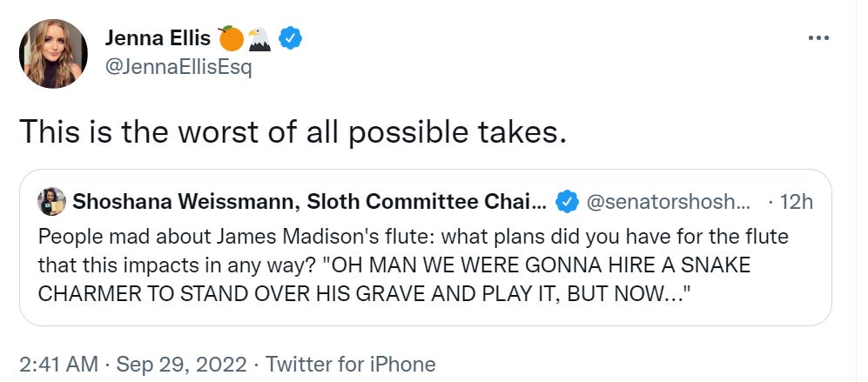Viewport: 868px width, 382px height.
Task: Click the eagle emoji beside Jenna Ellis
Action: [x=259, y=38]
